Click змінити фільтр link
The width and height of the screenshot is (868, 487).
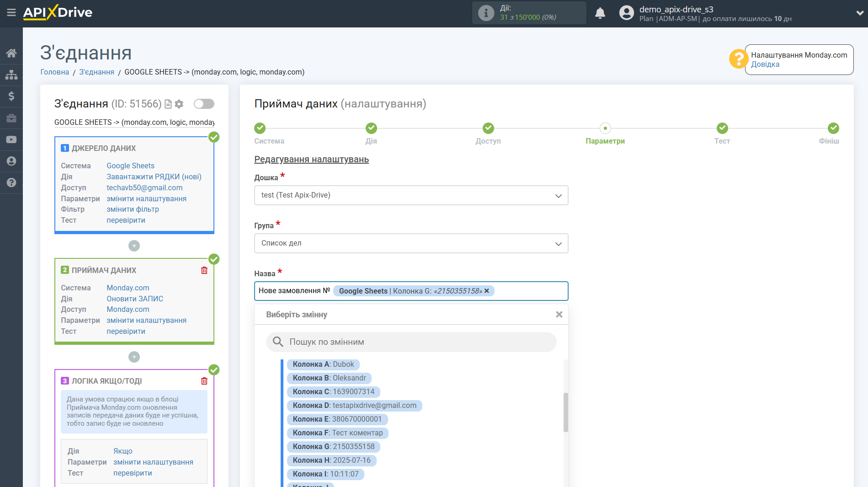133,209
